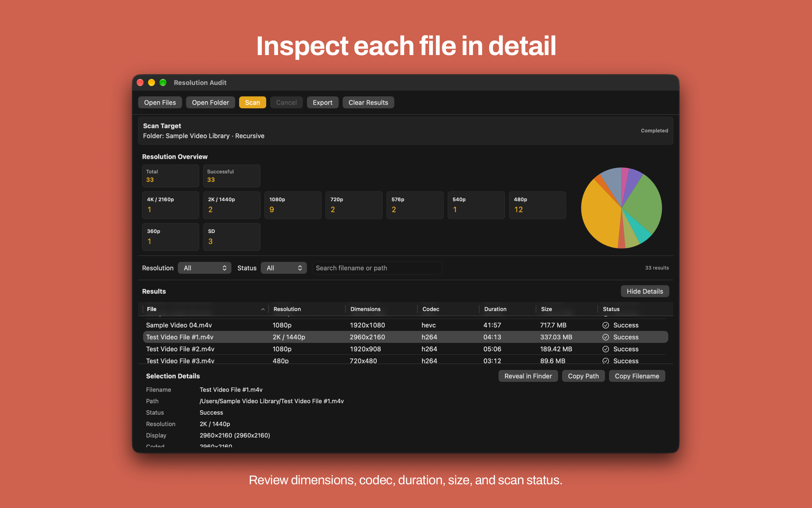Click the 1920x908 dimensions cell
Viewport: 812px width, 508px height.
(x=365, y=349)
